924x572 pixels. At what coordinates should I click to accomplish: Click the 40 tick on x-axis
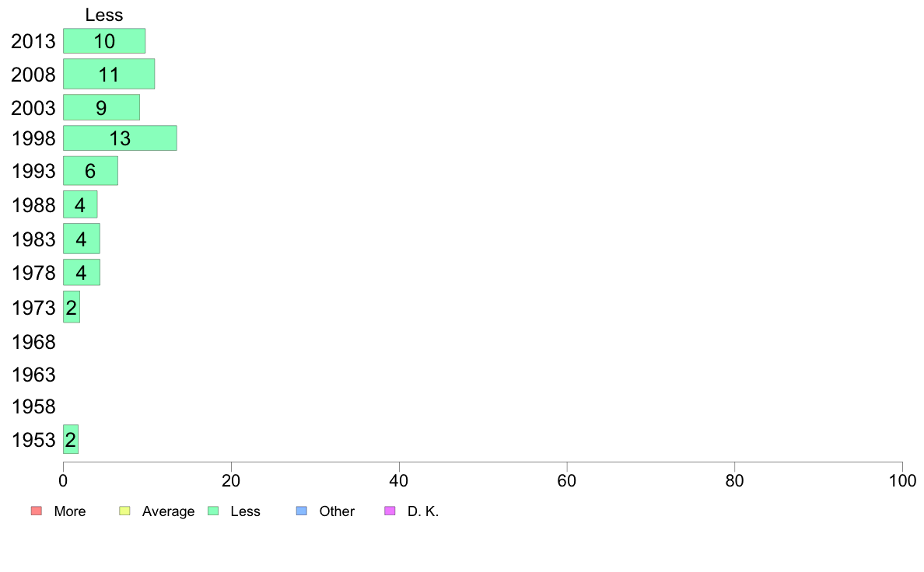point(399,481)
